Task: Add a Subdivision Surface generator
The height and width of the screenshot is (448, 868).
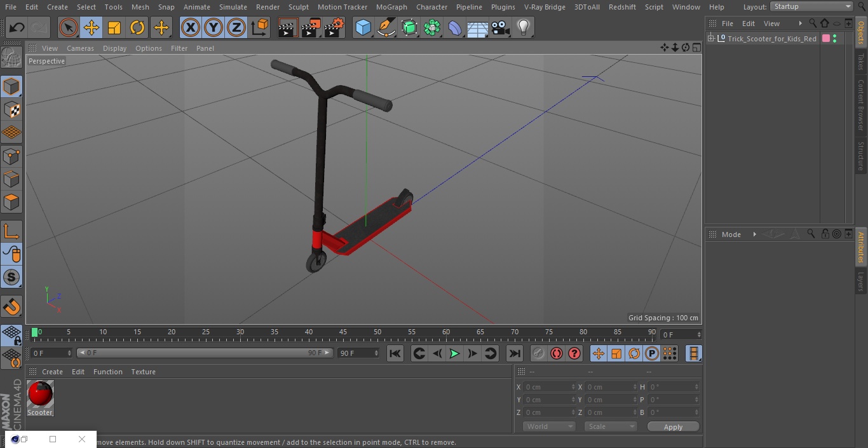Action: pos(409,27)
